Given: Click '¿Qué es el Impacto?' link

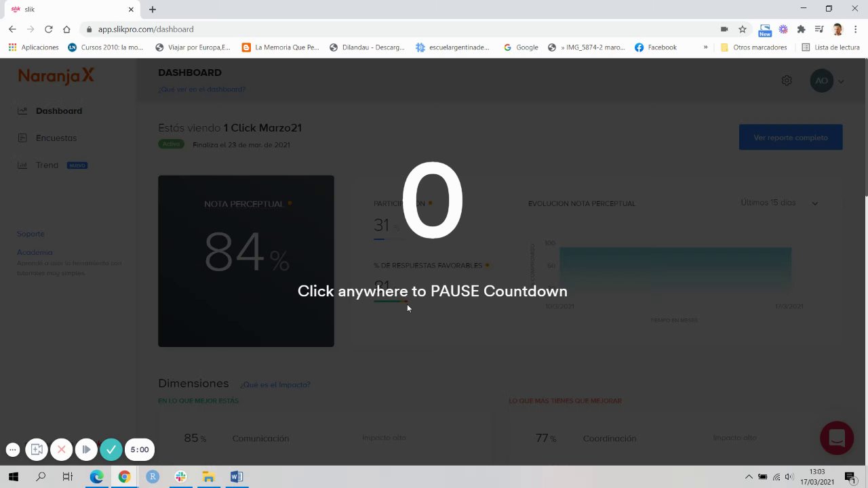Looking at the screenshot, I should point(275,384).
